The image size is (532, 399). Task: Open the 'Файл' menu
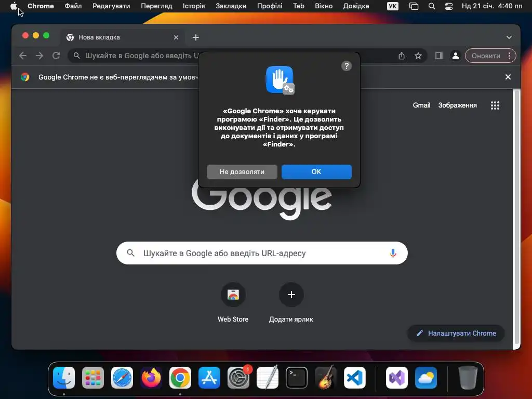pos(73,6)
